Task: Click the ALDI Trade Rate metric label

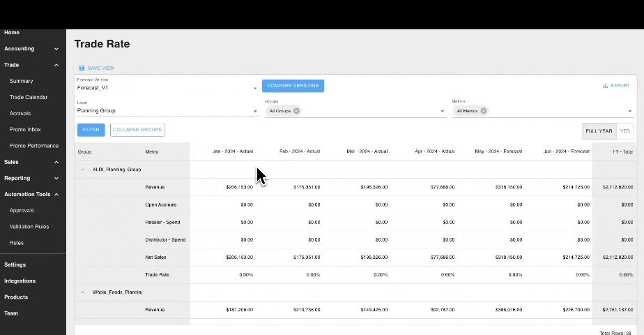Action: point(157,275)
